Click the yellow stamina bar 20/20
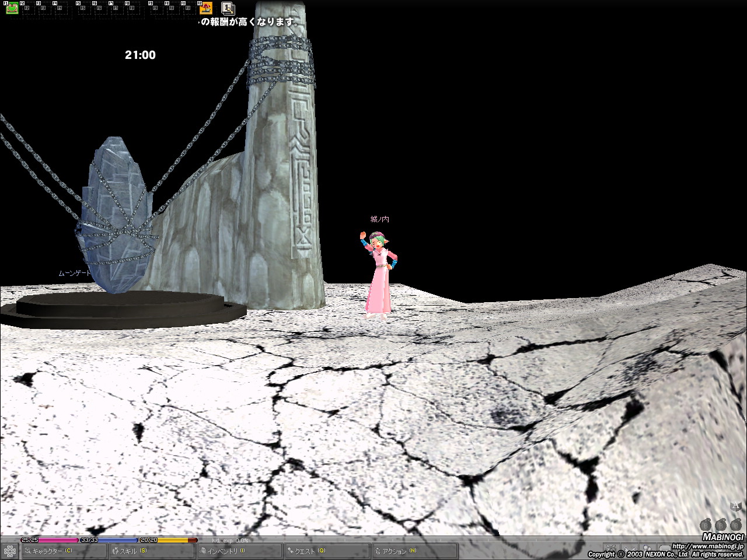The width and height of the screenshot is (747, 560). (x=176, y=540)
